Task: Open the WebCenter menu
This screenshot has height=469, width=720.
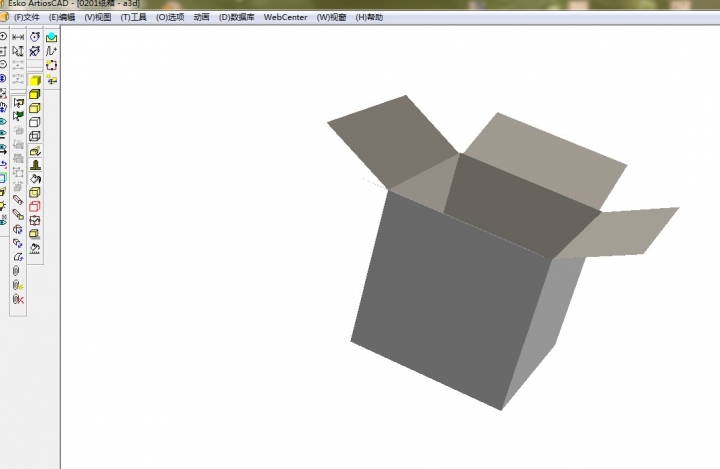Action: point(285,17)
